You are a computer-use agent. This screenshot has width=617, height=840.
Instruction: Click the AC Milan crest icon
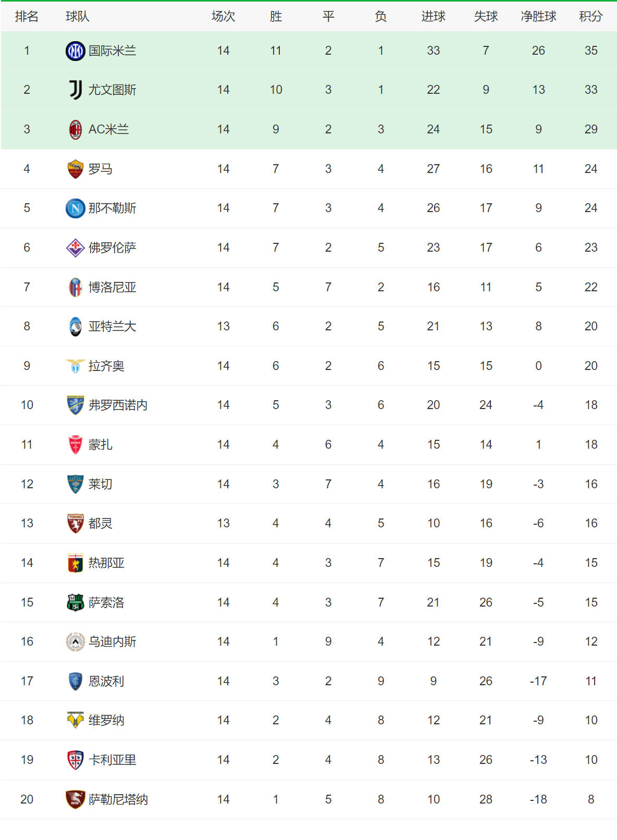pyautogui.click(x=76, y=130)
